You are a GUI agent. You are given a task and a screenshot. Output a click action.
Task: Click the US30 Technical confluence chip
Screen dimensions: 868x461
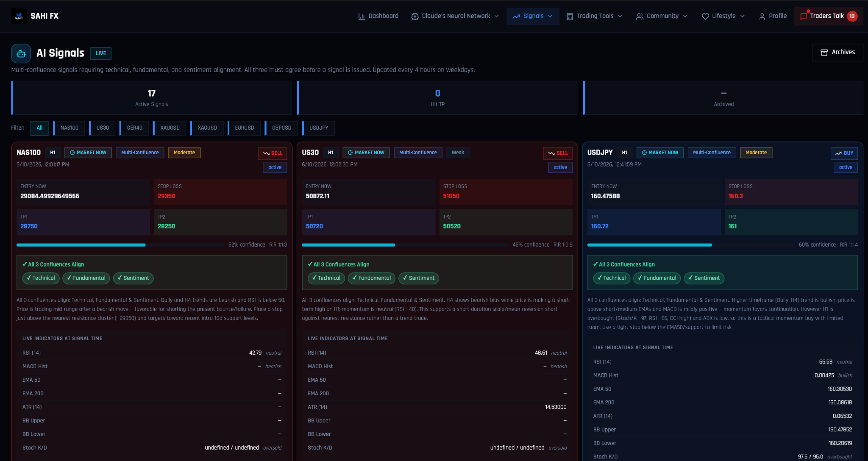point(326,278)
